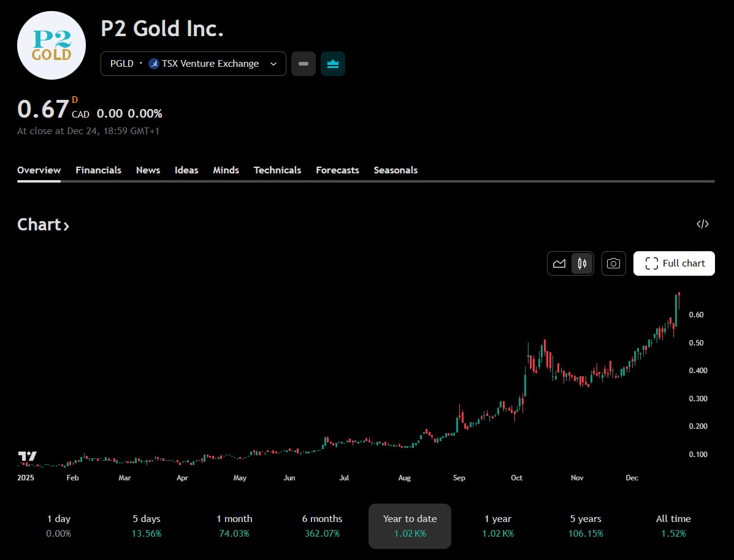Choose the 6 months range
734x560 pixels.
pyautogui.click(x=322, y=526)
